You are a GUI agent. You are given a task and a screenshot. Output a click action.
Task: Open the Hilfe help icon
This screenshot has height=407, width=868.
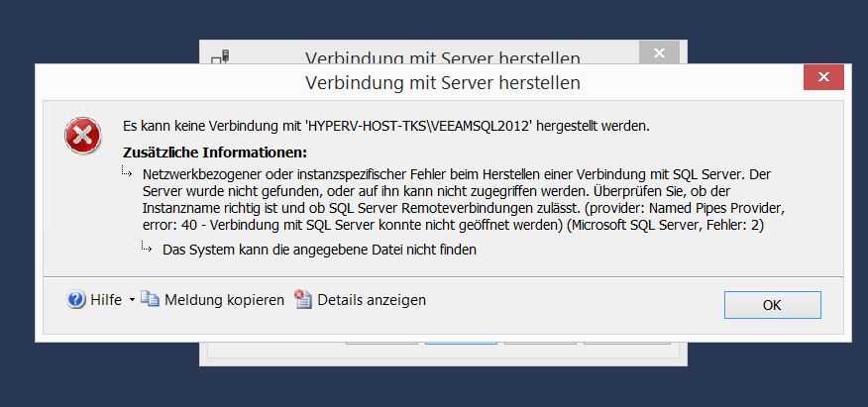(x=76, y=300)
